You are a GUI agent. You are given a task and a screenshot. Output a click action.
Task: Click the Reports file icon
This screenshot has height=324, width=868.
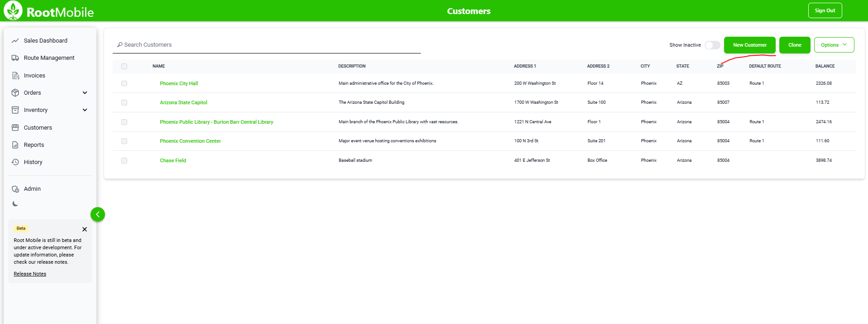[x=15, y=145]
